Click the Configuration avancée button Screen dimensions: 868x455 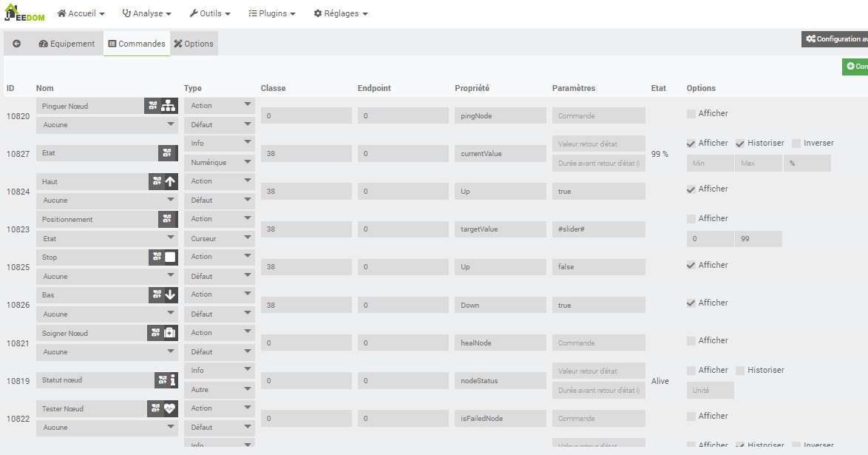pyautogui.click(x=836, y=39)
